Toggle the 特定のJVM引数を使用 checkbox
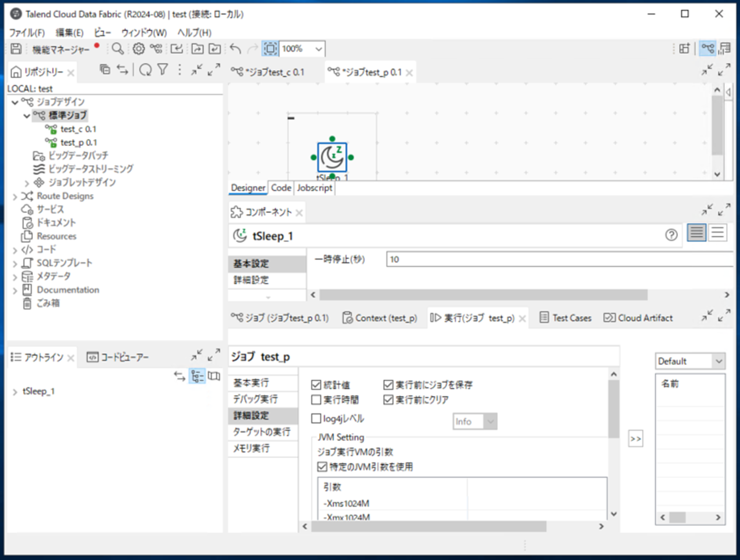Image resolution: width=740 pixels, height=560 pixels. [x=323, y=467]
